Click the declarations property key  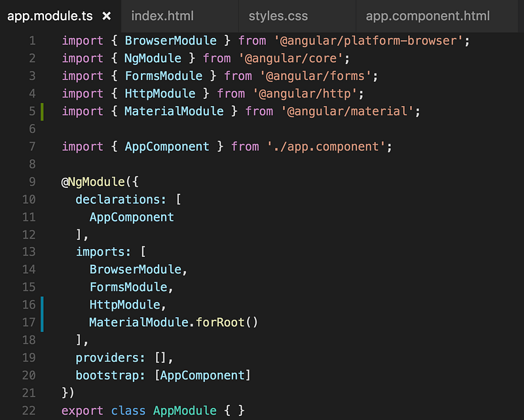click(x=118, y=199)
